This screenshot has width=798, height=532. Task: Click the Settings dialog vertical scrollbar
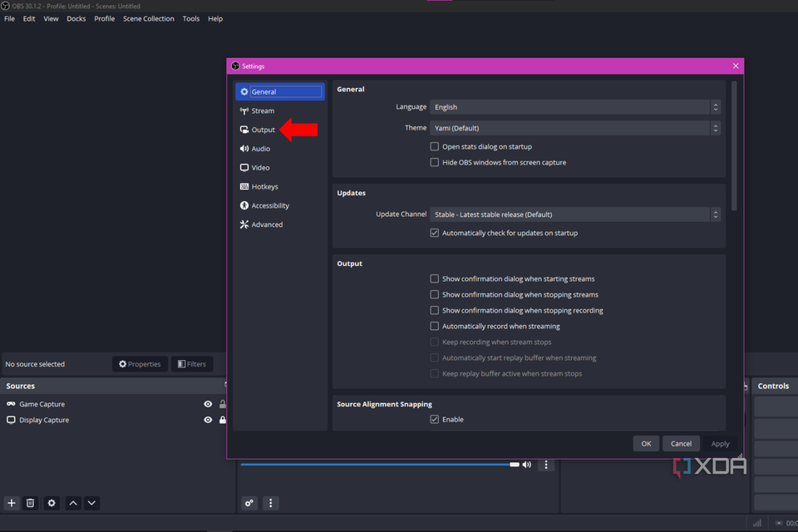tap(734, 145)
